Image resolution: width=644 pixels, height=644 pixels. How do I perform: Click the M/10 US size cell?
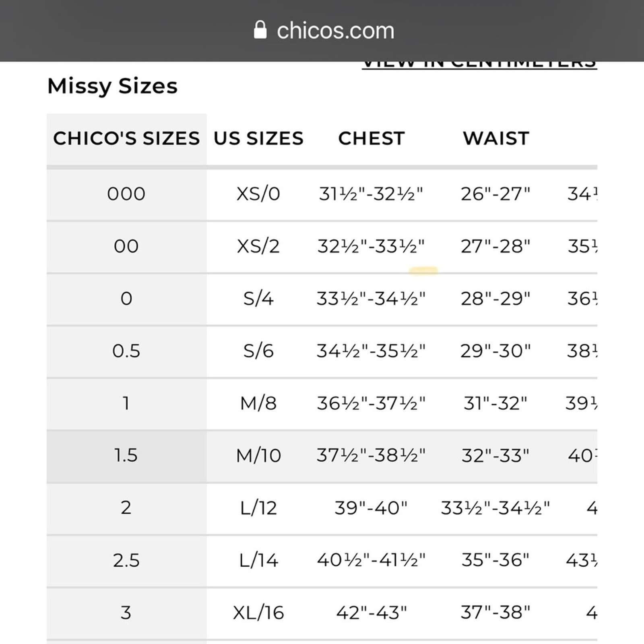[x=258, y=456]
